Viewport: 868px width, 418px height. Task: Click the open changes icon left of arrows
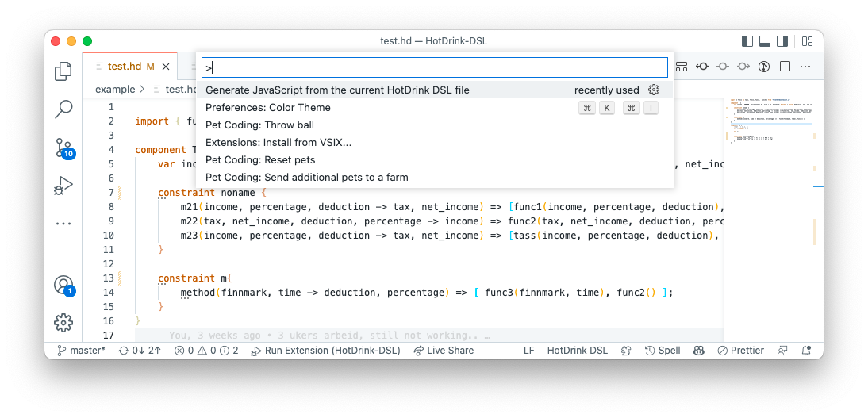682,67
